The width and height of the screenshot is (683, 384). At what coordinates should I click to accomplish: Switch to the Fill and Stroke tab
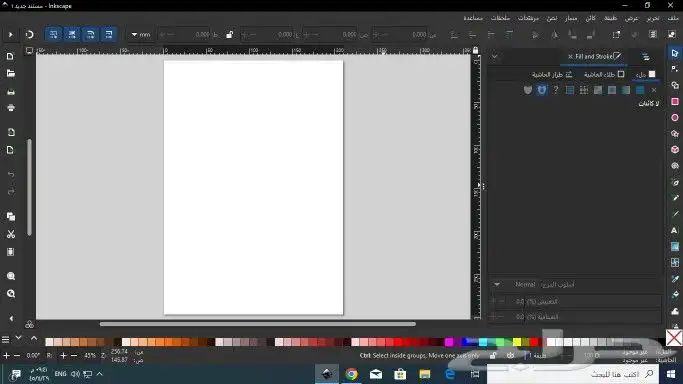[x=595, y=57]
